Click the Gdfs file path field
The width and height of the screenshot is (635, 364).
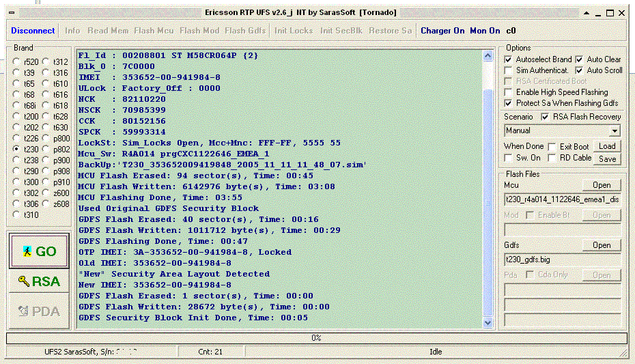562,260
